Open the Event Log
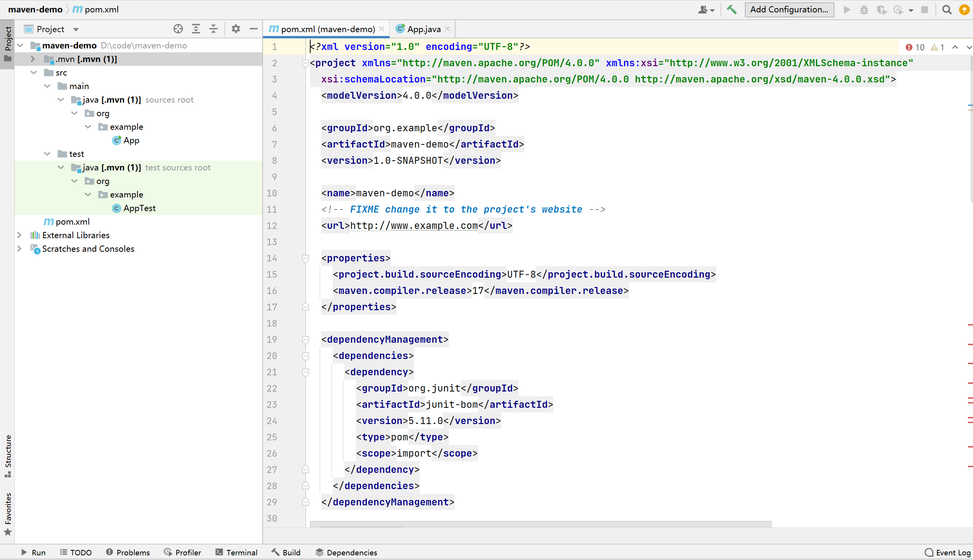973x560 pixels. (947, 552)
